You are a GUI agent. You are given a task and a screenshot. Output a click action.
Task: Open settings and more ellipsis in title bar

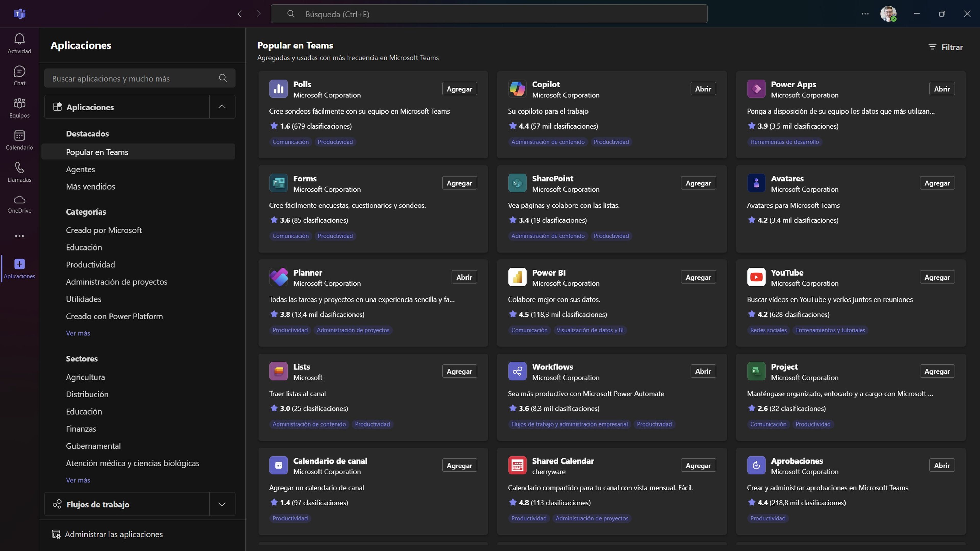865,14
